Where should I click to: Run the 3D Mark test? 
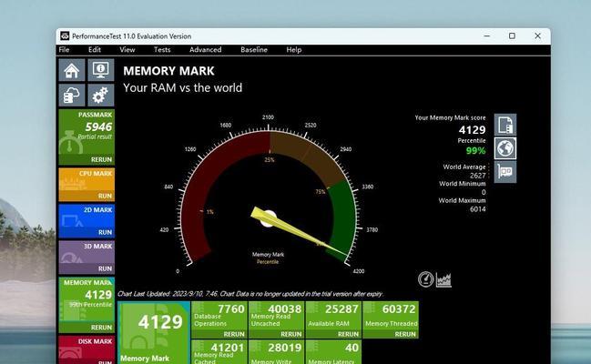click(x=105, y=268)
